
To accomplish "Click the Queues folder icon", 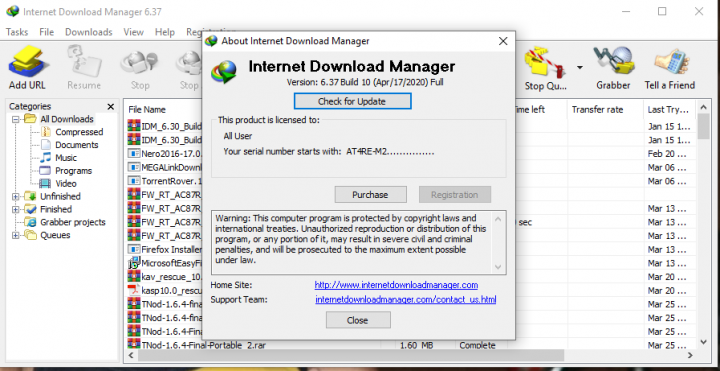I will [x=30, y=235].
